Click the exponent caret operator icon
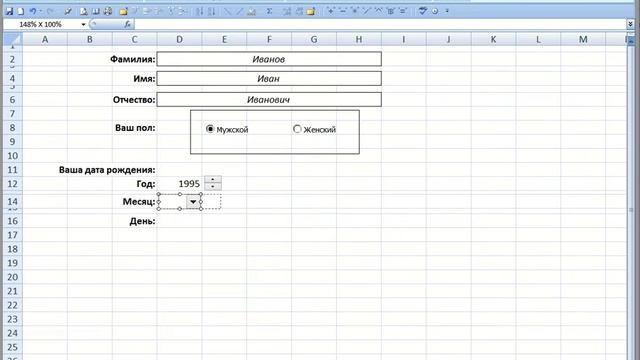 tap(378, 11)
